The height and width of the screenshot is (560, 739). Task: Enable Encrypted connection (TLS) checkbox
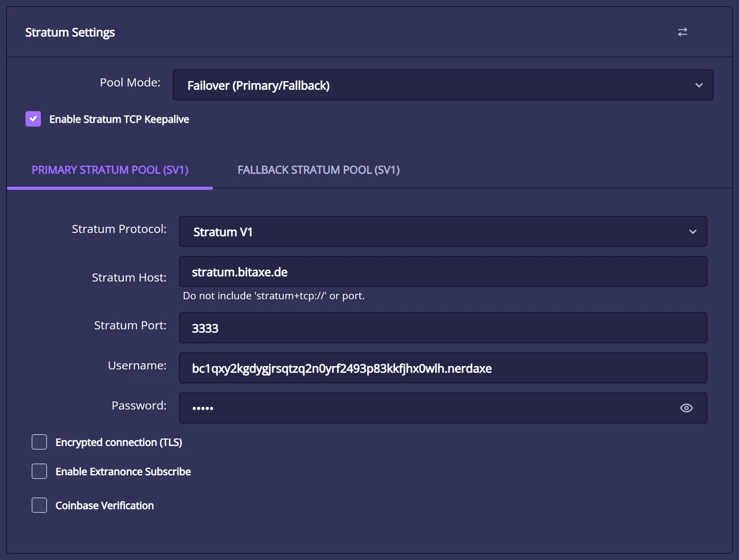39,442
